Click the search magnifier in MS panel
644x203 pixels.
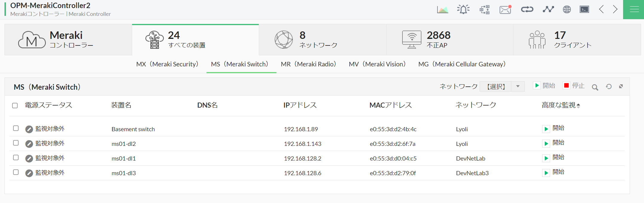[x=595, y=87]
